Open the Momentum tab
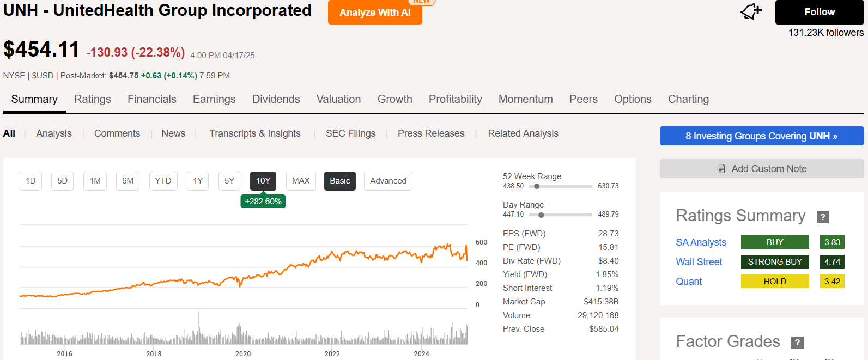The width and height of the screenshot is (868, 360). 526,99
